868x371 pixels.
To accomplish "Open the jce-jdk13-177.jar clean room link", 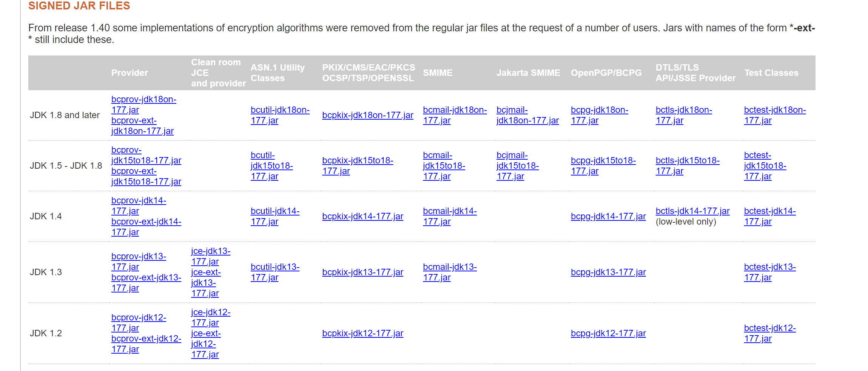I will coord(211,256).
